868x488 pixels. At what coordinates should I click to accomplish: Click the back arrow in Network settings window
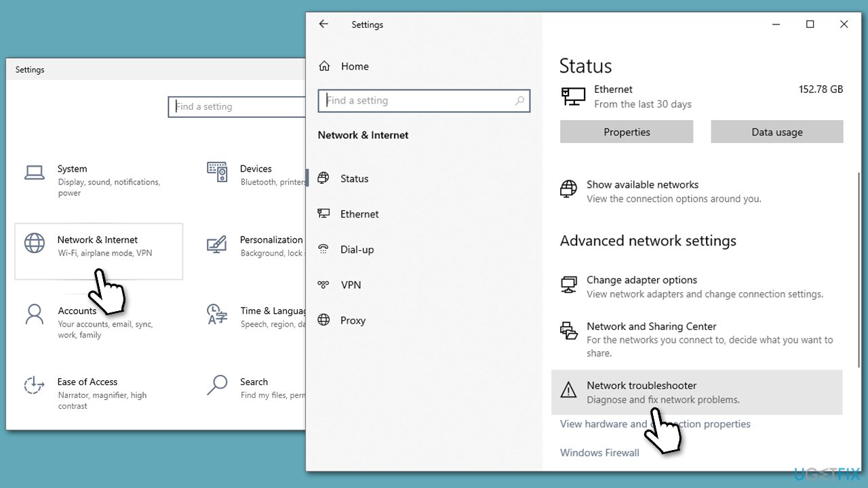click(323, 24)
